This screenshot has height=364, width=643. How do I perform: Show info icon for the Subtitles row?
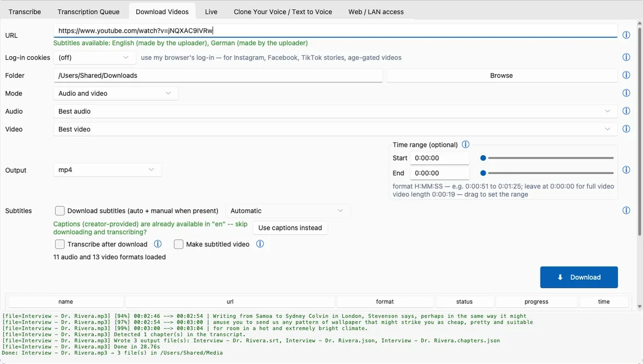(x=626, y=210)
